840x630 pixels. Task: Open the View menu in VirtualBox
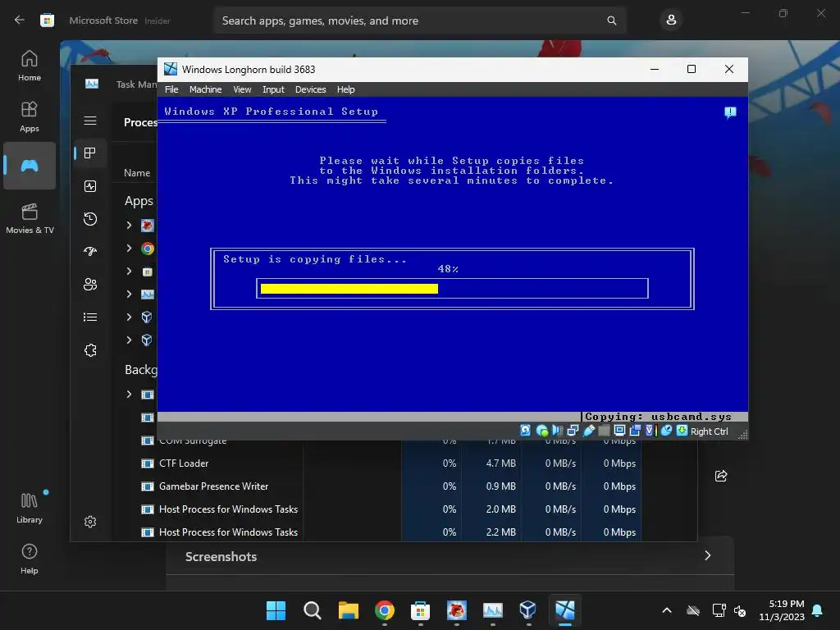click(x=242, y=89)
